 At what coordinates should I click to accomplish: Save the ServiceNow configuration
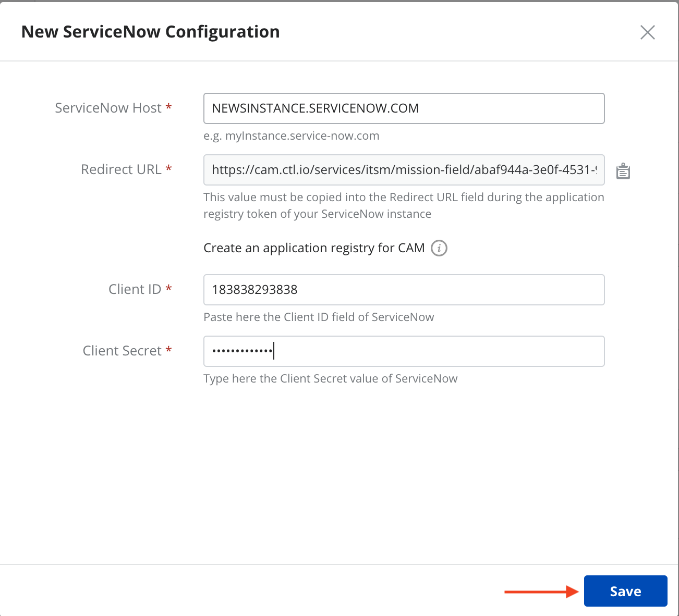(626, 591)
